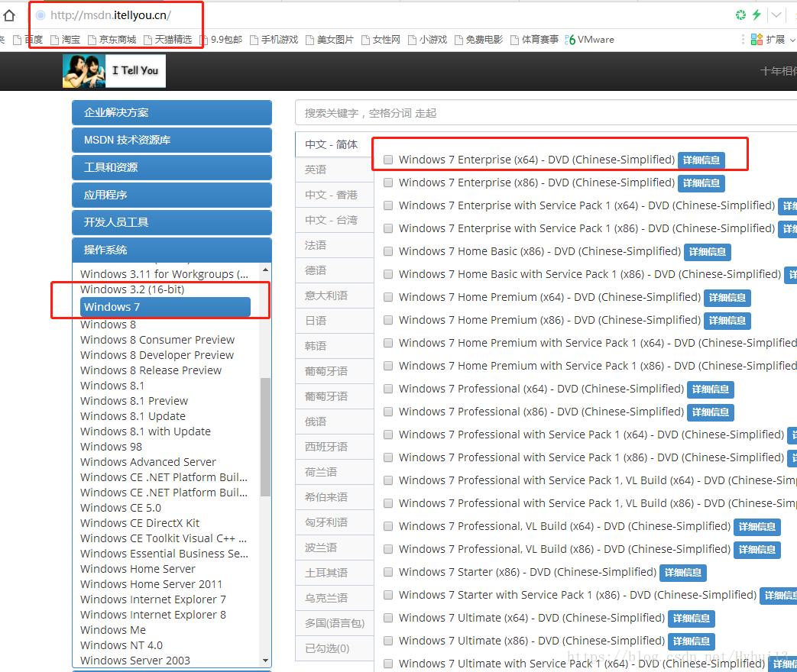The width and height of the screenshot is (797, 672).
Task: Click the OS list scrollbar thumb
Action: tap(265, 437)
